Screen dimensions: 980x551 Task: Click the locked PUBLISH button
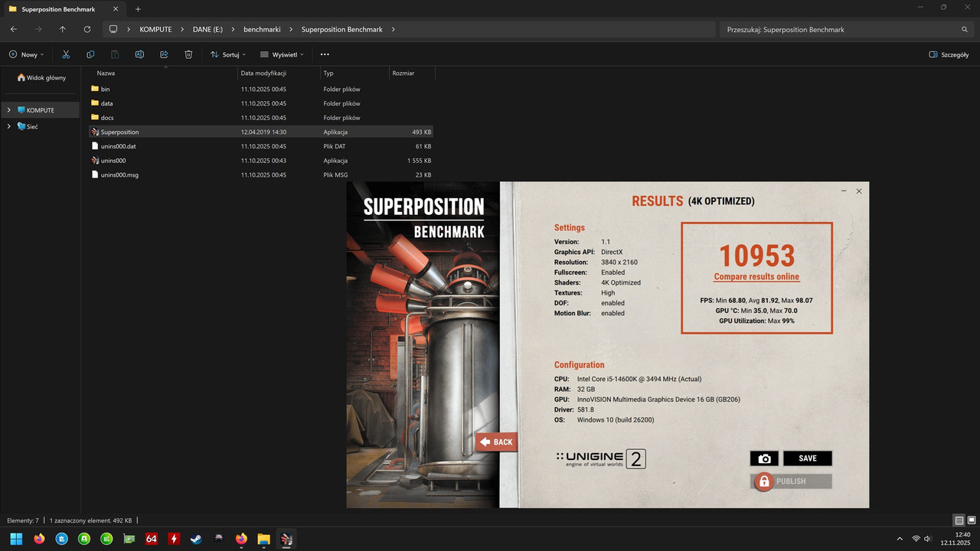[791, 481]
